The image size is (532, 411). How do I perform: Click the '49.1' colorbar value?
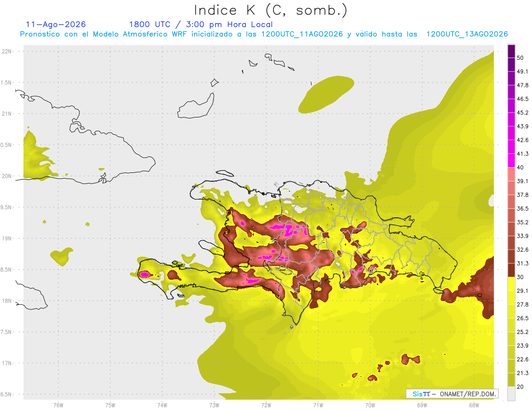point(523,71)
